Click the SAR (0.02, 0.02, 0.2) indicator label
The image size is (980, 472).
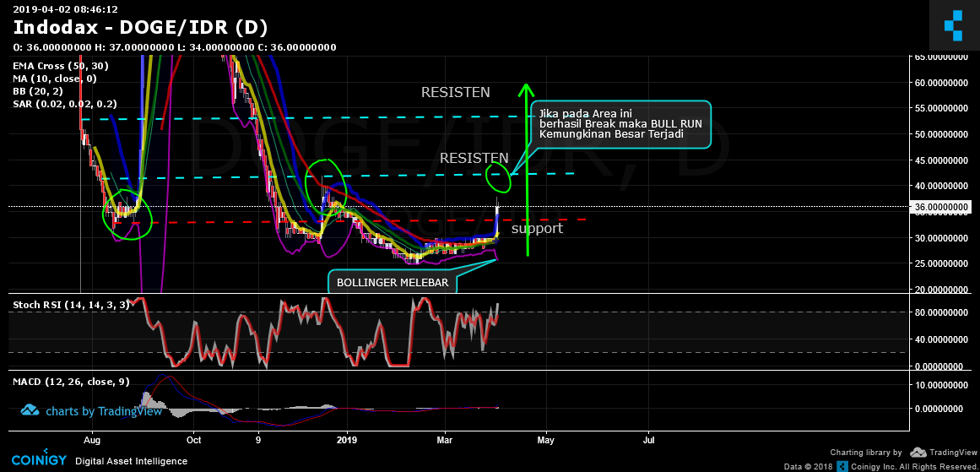pos(64,105)
